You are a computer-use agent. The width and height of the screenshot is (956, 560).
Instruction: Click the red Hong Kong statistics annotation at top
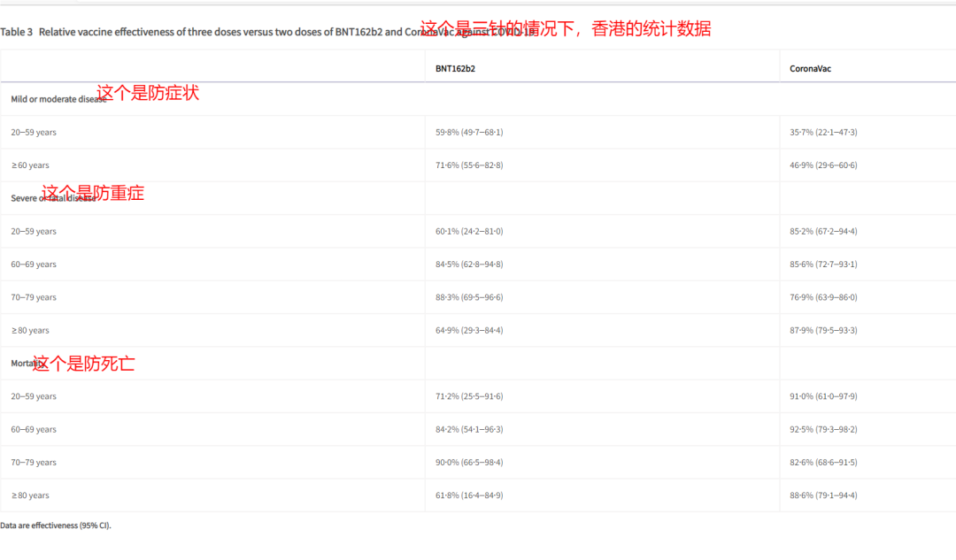tap(565, 28)
